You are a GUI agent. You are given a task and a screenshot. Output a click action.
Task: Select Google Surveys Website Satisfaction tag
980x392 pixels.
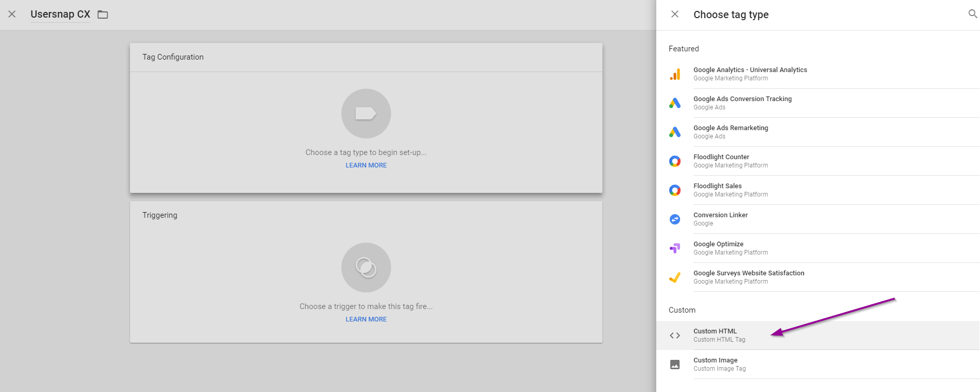pos(818,277)
